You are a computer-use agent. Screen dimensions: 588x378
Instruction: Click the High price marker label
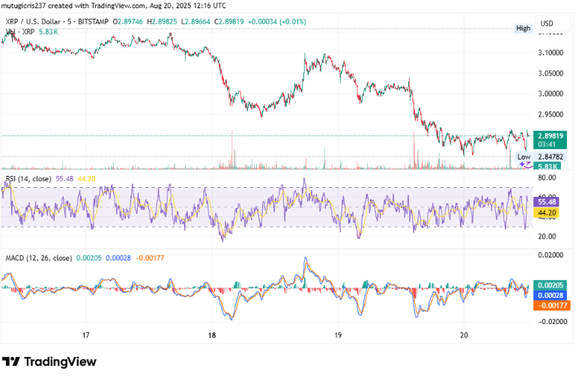523,28
